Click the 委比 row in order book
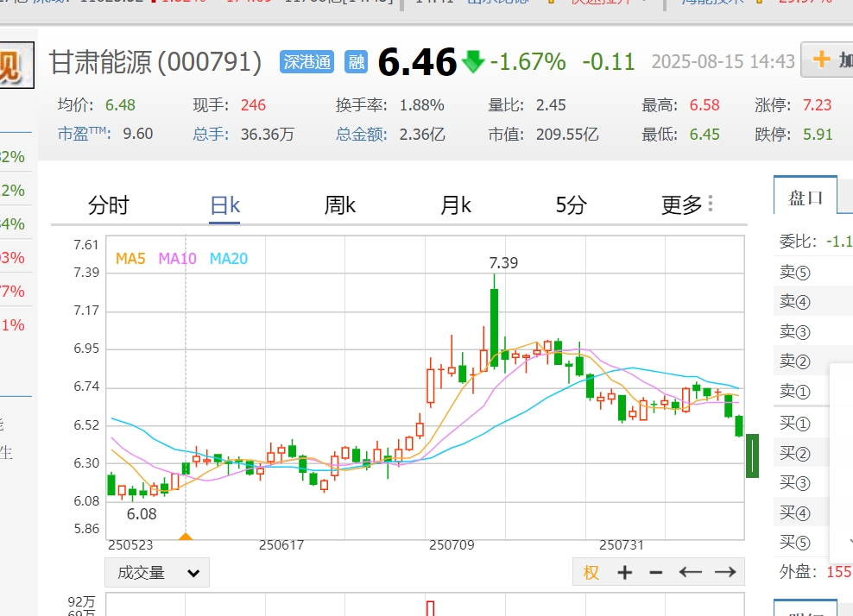This screenshot has width=853, height=616. pos(813,241)
